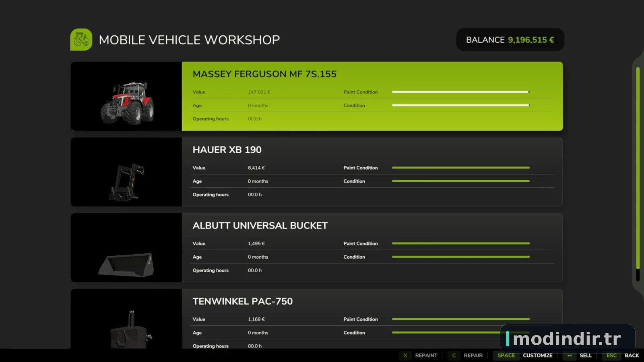
Task: Click the Hauer XB 190 Paint Condition bar
Action: tap(461, 168)
